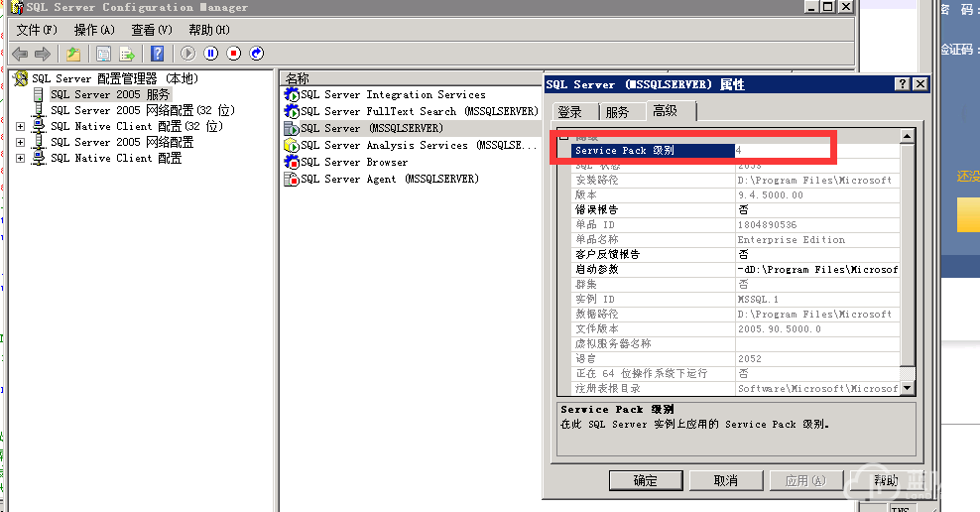Click the Stop service toolbar icon
The height and width of the screenshot is (512, 980).
234,54
